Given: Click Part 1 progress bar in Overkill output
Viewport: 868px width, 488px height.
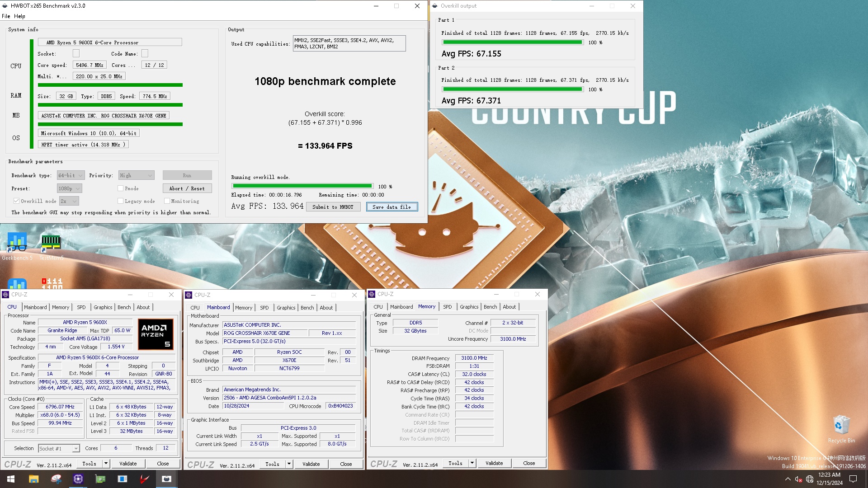Looking at the screenshot, I should (x=513, y=42).
